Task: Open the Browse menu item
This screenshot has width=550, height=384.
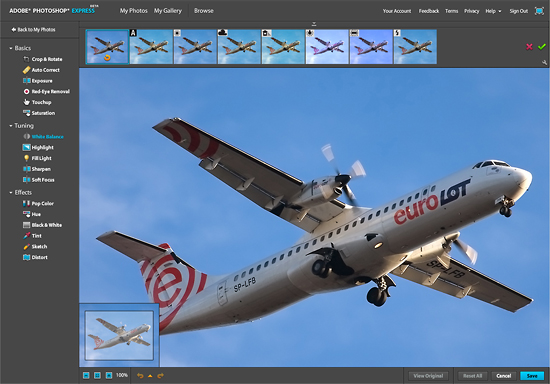Action: pyautogui.click(x=204, y=11)
